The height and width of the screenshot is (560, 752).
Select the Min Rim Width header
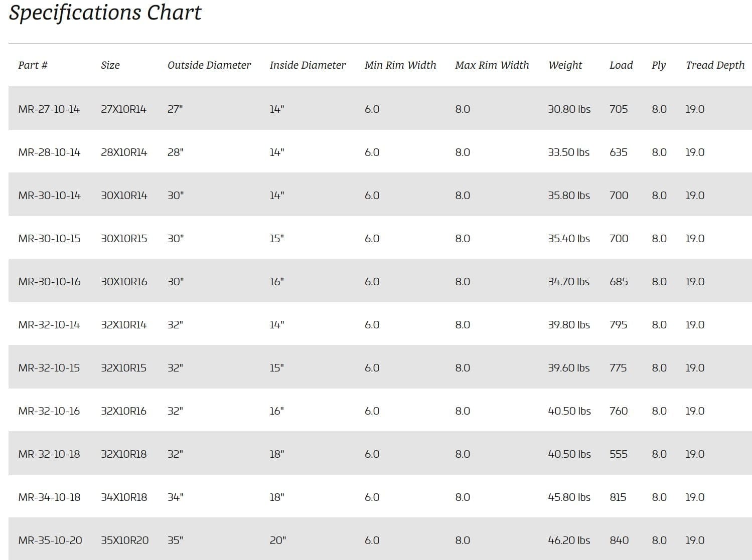(x=400, y=65)
